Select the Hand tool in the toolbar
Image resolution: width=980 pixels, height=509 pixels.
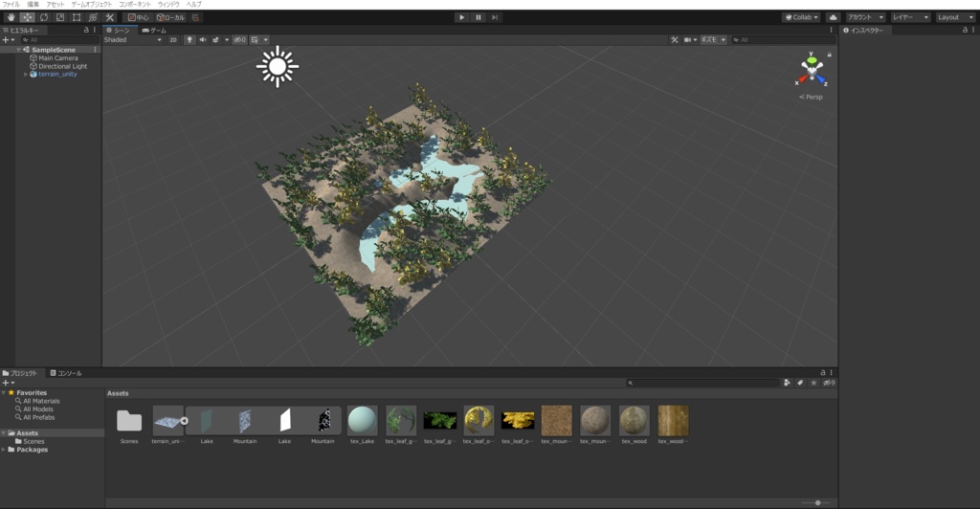tap(11, 17)
